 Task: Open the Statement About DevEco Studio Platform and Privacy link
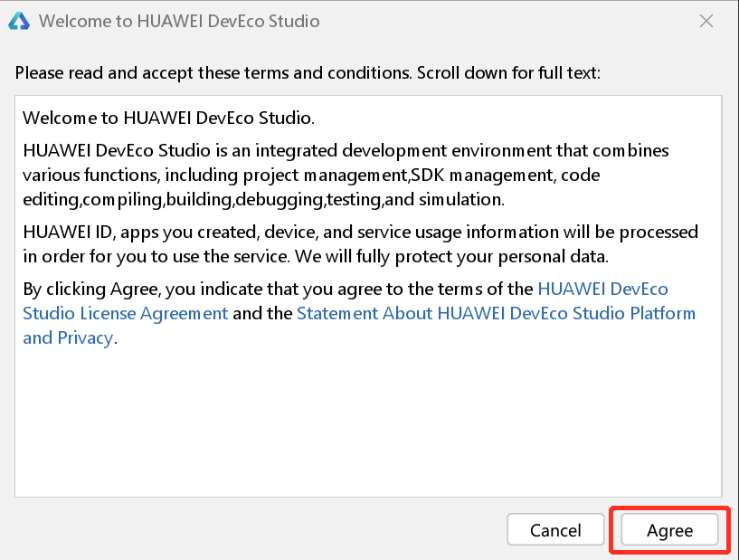pos(496,313)
